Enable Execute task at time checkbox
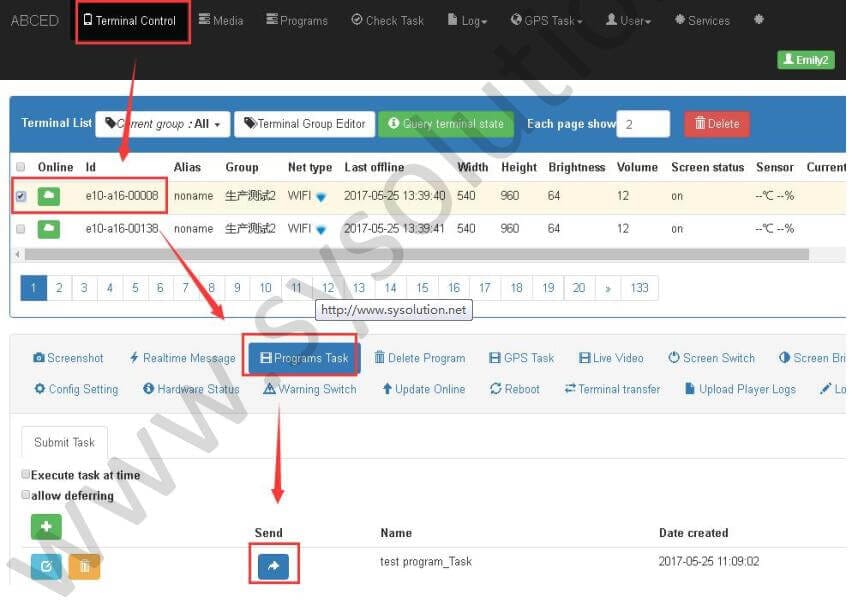Viewport: 858px width, 604px height. pyautogui.click(x=26, y=475)
